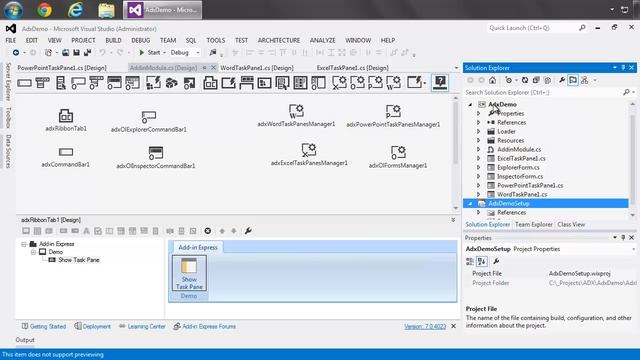Pin the AddinModule.cs [Design] tab
This screenshot has width=640, height=360.
pos(204,68)
